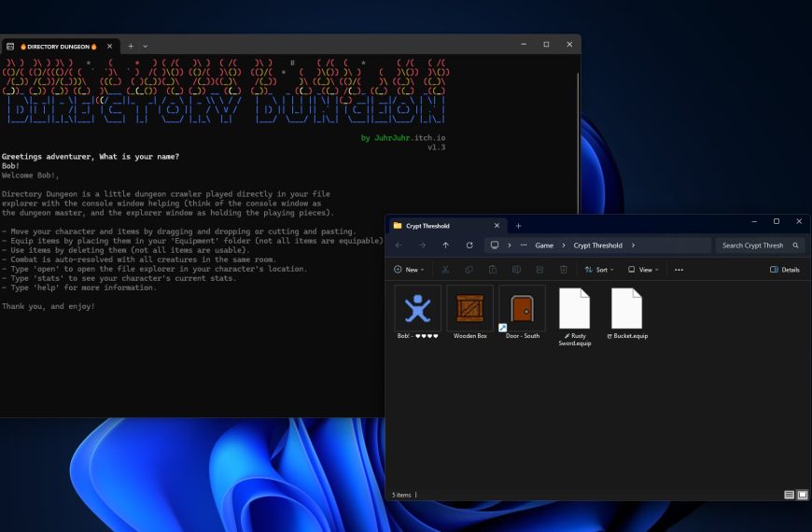The width and height of the screenshot is (812, 532).
Task: Click the folder icon on Crypt Threshold tab
Action: pos(398,225)
